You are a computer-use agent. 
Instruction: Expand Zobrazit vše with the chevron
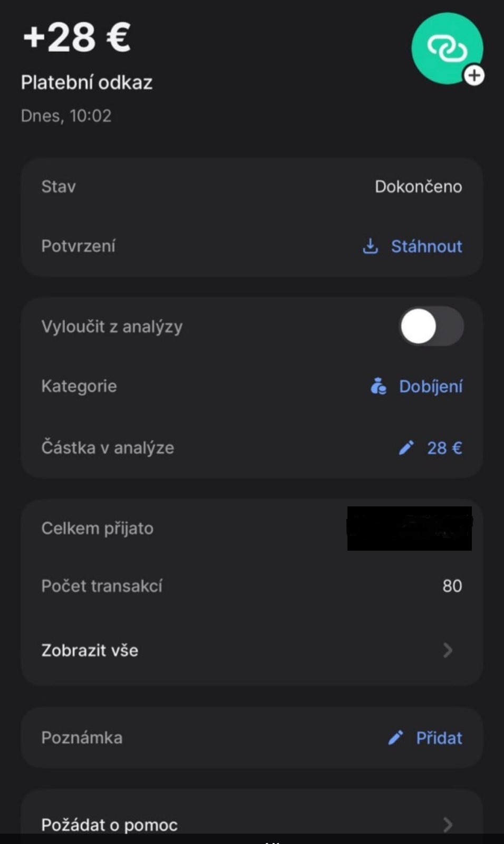448,650
